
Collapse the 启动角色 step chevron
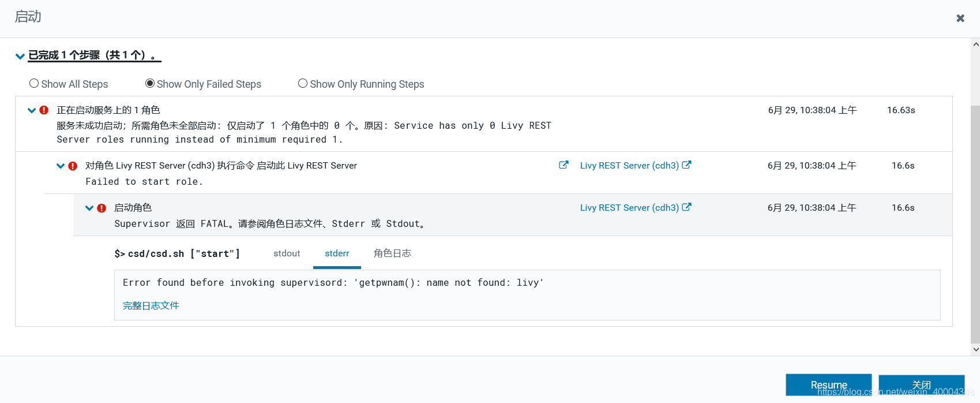(x=89, y=208)
